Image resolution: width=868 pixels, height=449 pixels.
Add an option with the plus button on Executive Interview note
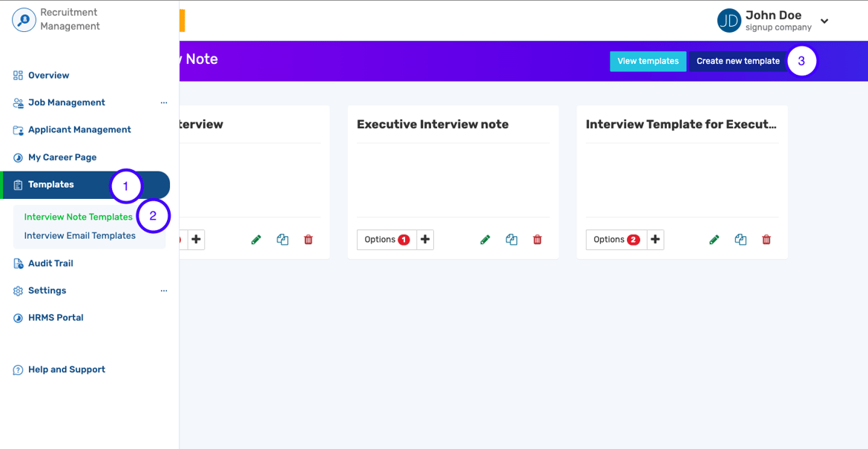click(425, 240)
